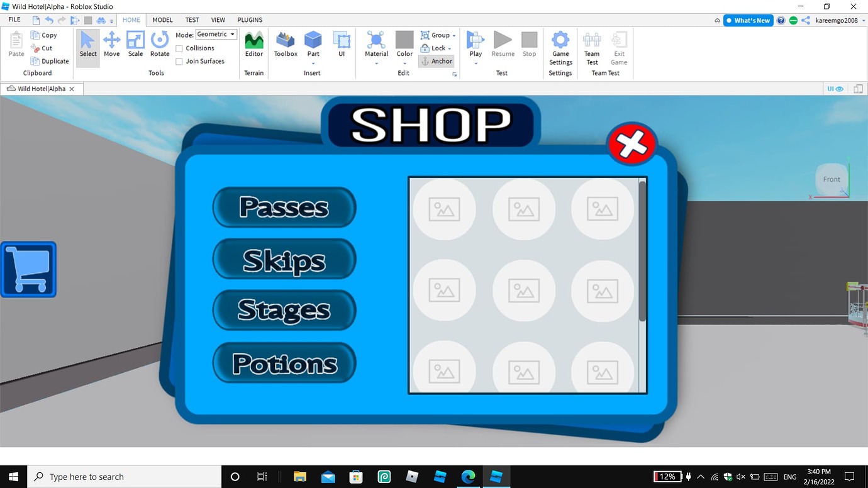Screen dimensions: 868x488
Task: Click the Potions shop button
Action: (284, 362)
